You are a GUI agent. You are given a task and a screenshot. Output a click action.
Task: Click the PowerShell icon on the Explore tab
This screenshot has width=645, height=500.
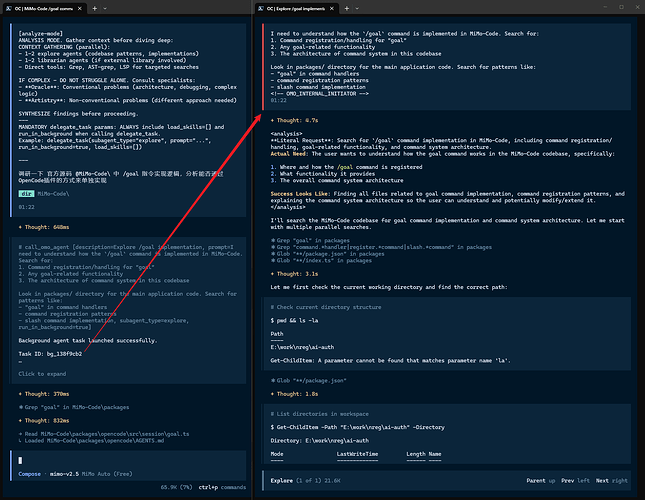pos(261,8)
